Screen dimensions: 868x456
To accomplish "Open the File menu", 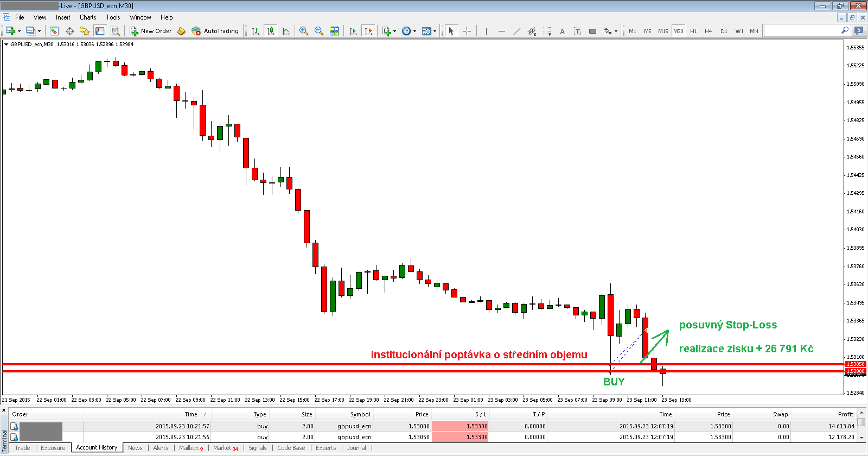I will [20, 17].
